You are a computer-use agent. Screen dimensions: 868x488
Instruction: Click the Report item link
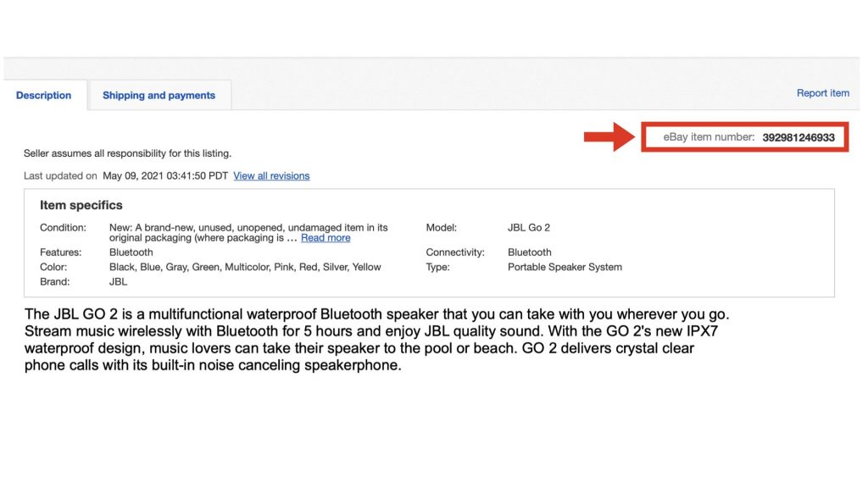[822, 93]
